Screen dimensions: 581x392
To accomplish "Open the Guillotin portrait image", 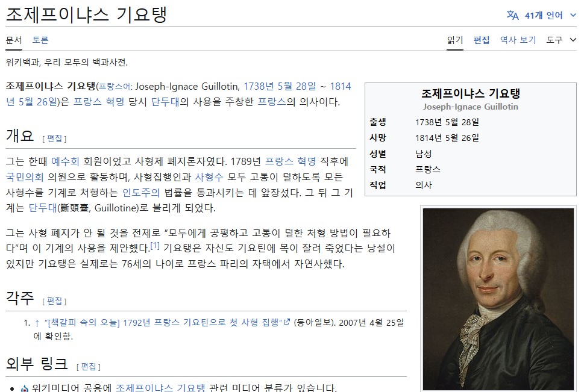I will pyautogui.click(x=498, y=298).
